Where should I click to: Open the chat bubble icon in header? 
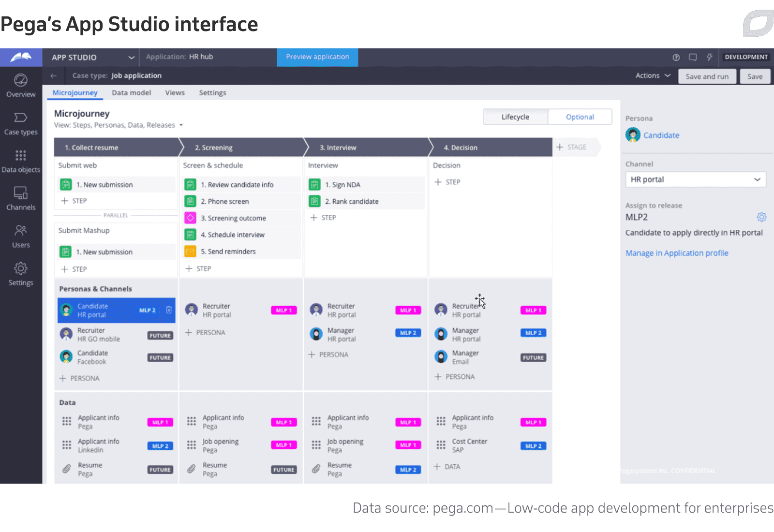(x=693, y=57)
